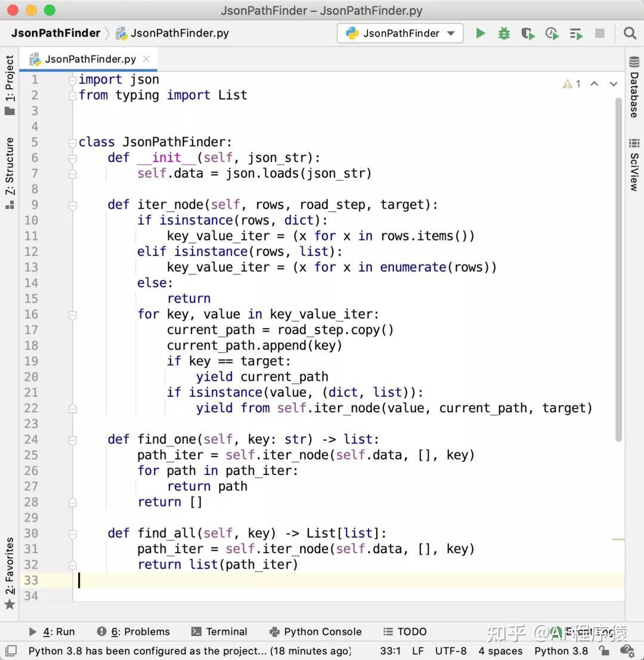Collapse the iter_node method with its fold arrow
Viewport: 644px width, 660px height.
click(x=72, y=204)
